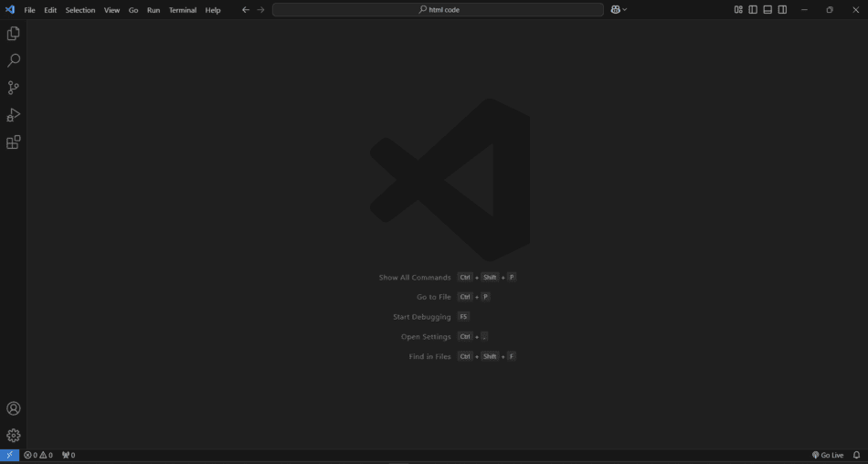Open the Search view in activity bar

coord(14,60)
